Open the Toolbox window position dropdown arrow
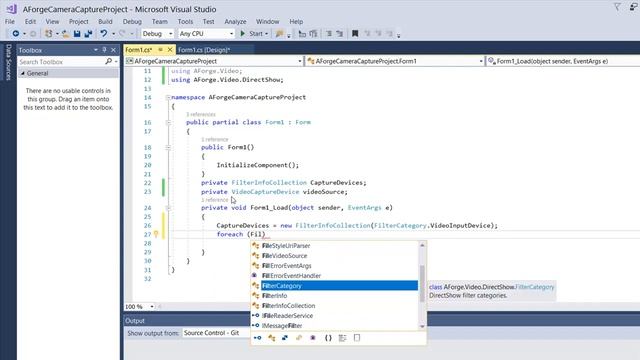Viewport: 640px width, 360px height. tap(96, 50)
